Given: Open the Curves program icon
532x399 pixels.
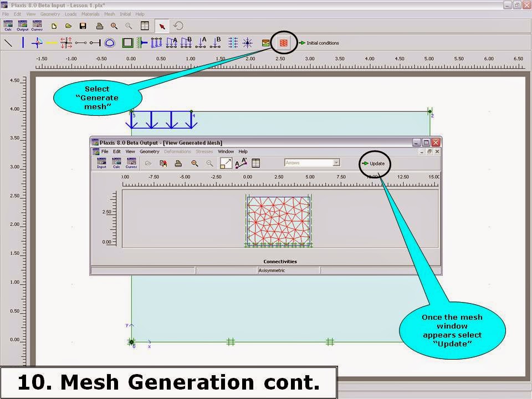Looking at the screenshot, I should click(37, 25).
